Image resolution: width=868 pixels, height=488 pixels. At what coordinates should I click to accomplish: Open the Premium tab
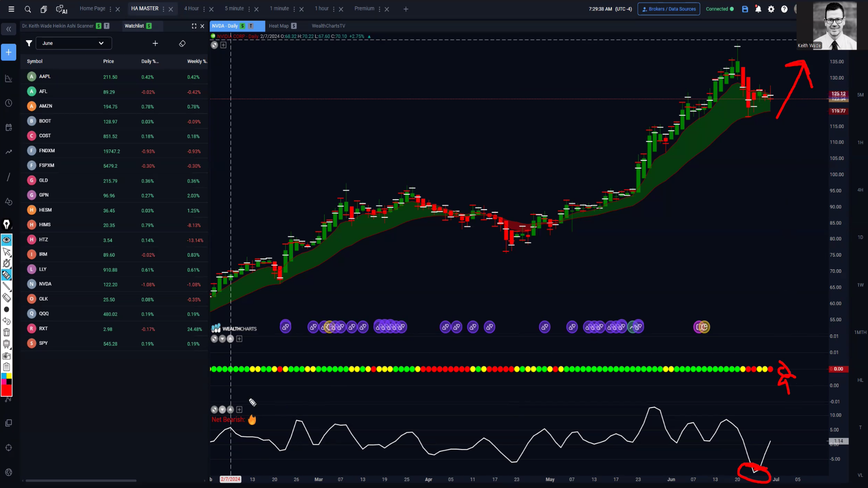[364, 9]
